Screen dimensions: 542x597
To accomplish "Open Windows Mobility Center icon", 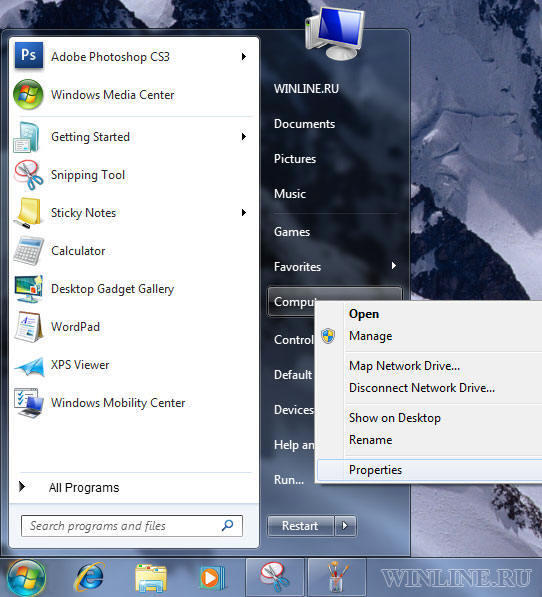I will [29, 403].
